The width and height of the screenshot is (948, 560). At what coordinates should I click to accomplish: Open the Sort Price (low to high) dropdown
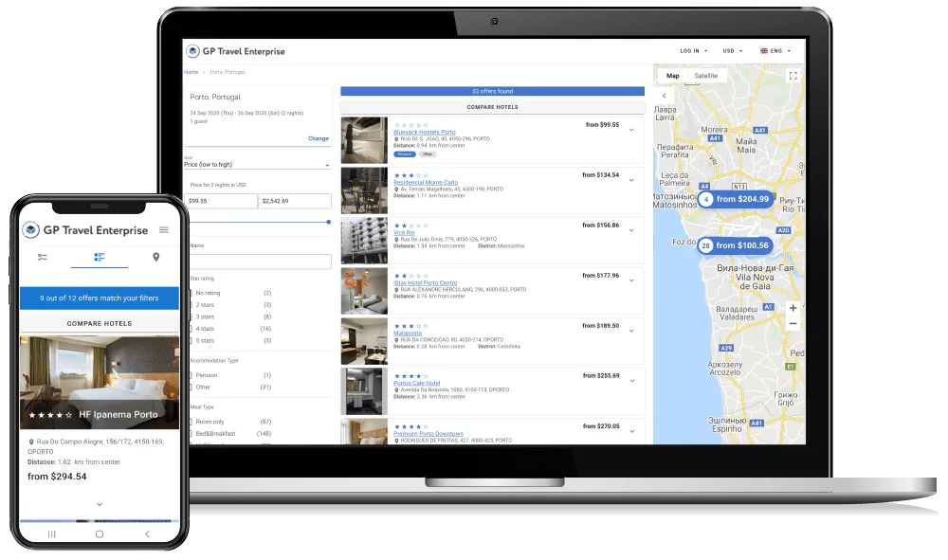coord(258,164)
